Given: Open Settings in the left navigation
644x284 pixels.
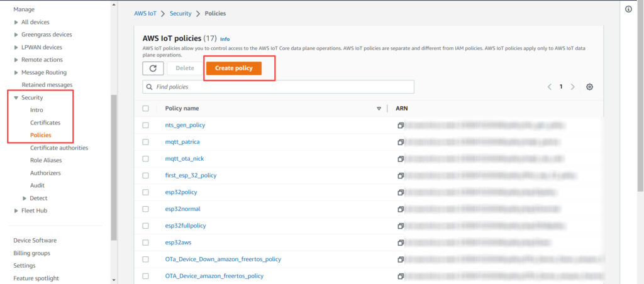Looking at the screenshot, I should point(25,266).
